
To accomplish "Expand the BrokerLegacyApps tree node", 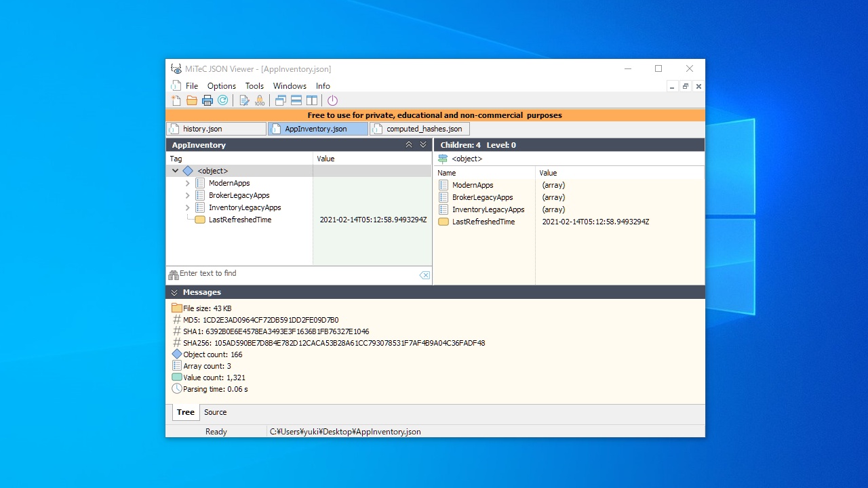I will (188, 195).
